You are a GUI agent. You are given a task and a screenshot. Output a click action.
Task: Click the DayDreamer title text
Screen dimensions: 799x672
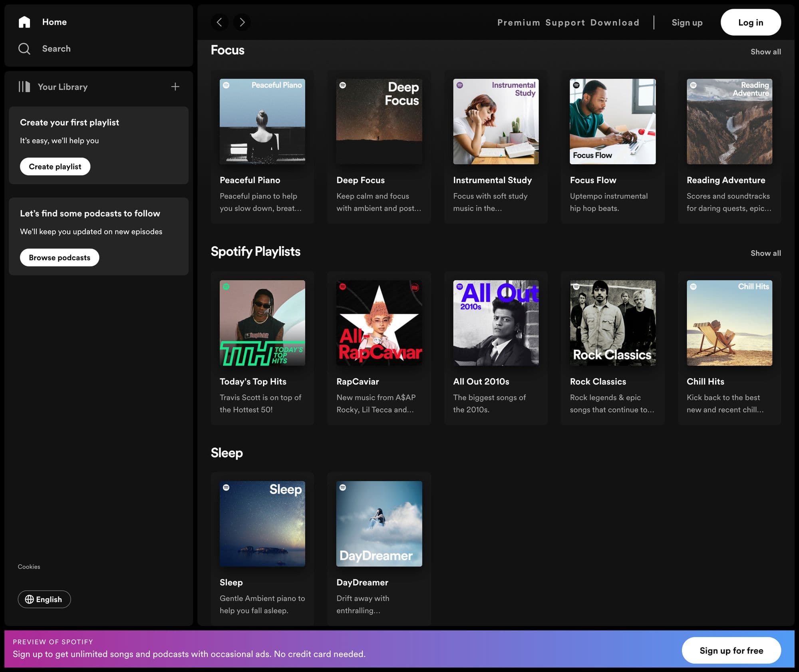click(x=362, y=583)
